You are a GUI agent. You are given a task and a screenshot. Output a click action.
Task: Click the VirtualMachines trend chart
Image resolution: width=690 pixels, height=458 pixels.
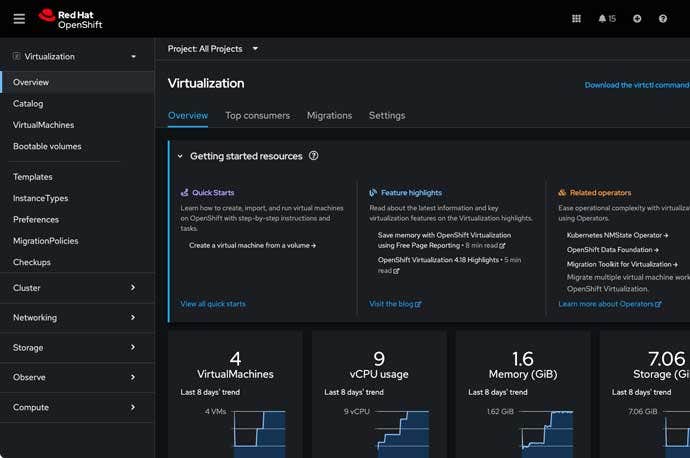click(258, 427)
